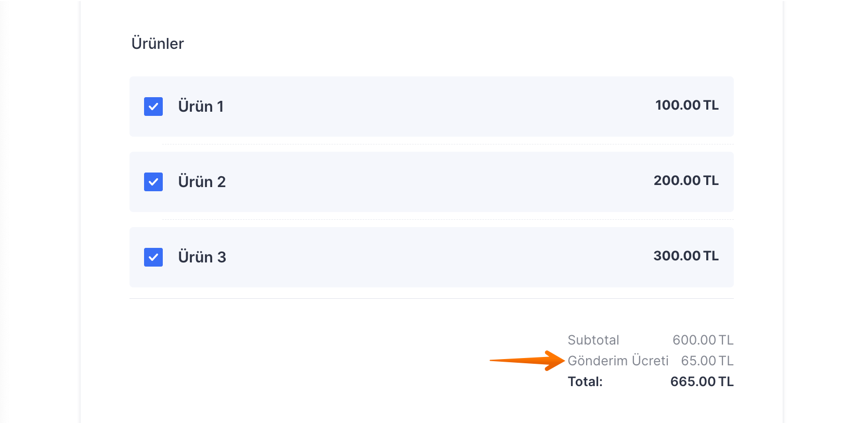Click the solid divider line above Subtotal
Image resolution: width=868 pixels, height=423 pixels.
coord(432,299)
